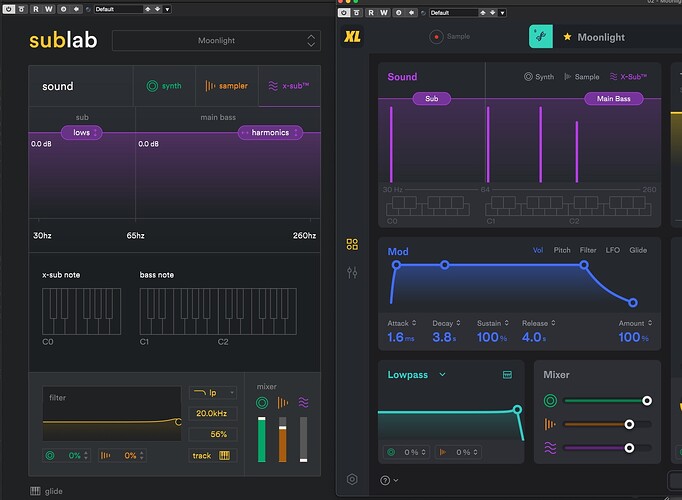Screen dimensions: 682x500
Task: Select the grid view icon in XL sidebar
Action: pos(352,244)
